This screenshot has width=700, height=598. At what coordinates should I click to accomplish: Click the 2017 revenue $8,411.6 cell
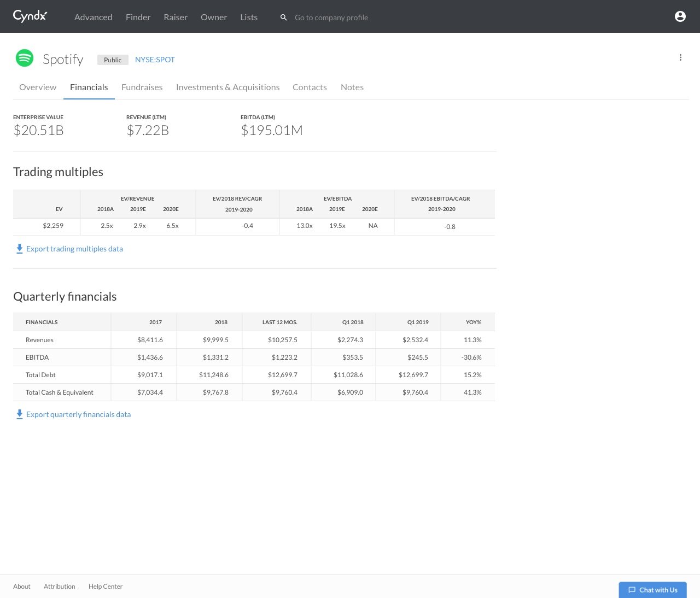[150, 340]
